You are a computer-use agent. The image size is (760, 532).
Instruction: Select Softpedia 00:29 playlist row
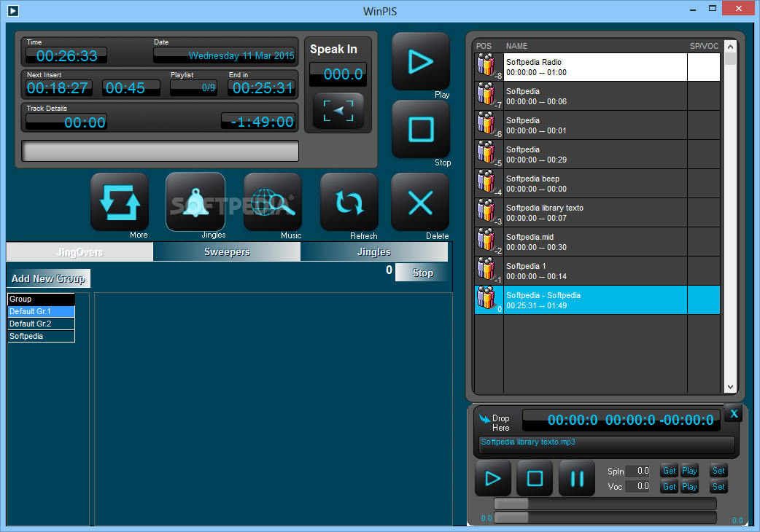(x=597, y=154)
